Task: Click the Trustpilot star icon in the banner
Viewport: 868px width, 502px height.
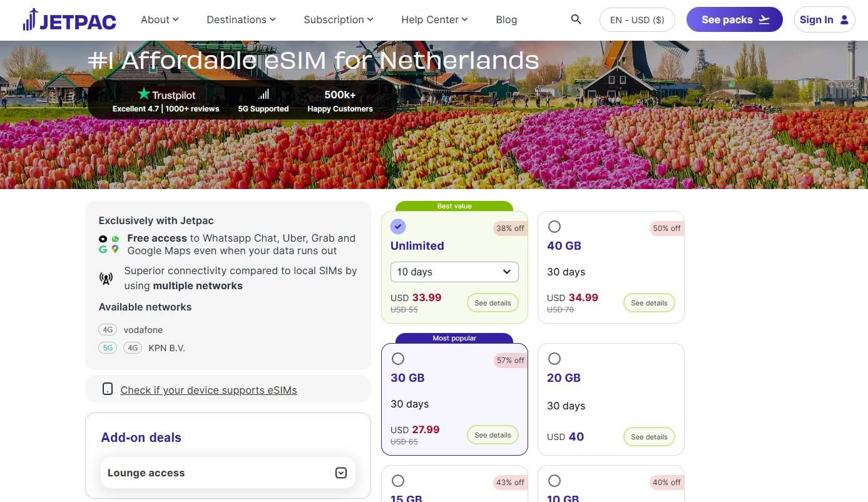Action: 145,95
